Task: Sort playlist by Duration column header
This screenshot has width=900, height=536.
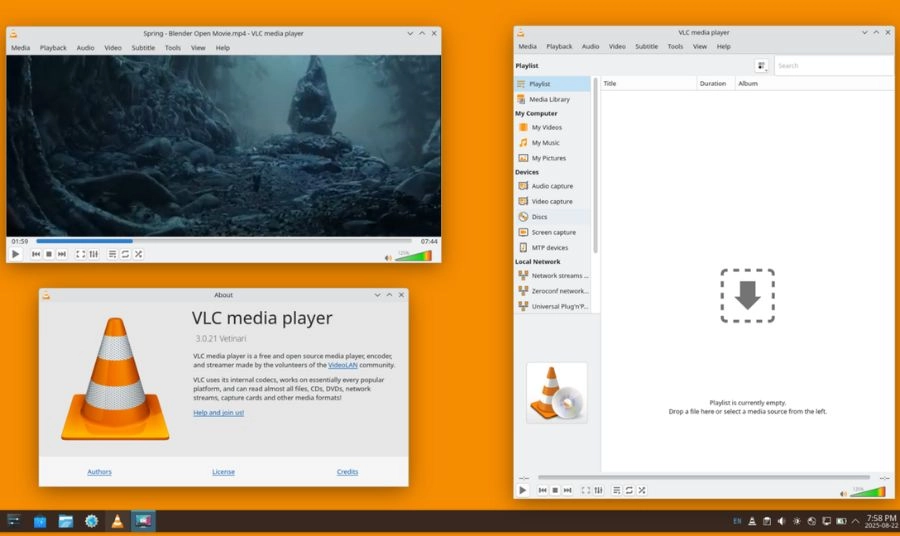Action: [715, 84]
